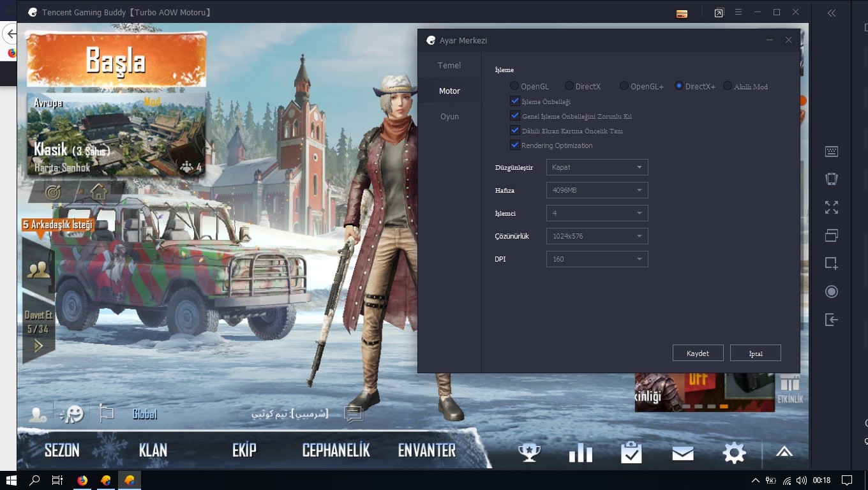
Task: Toggle Rendering Optimization checkbox
Action: pos(515,145)
